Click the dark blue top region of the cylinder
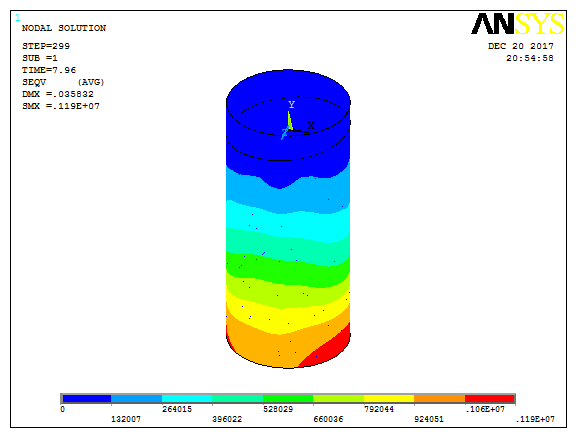584x438 pixels. pyautogui.click(x=288, y=149)
